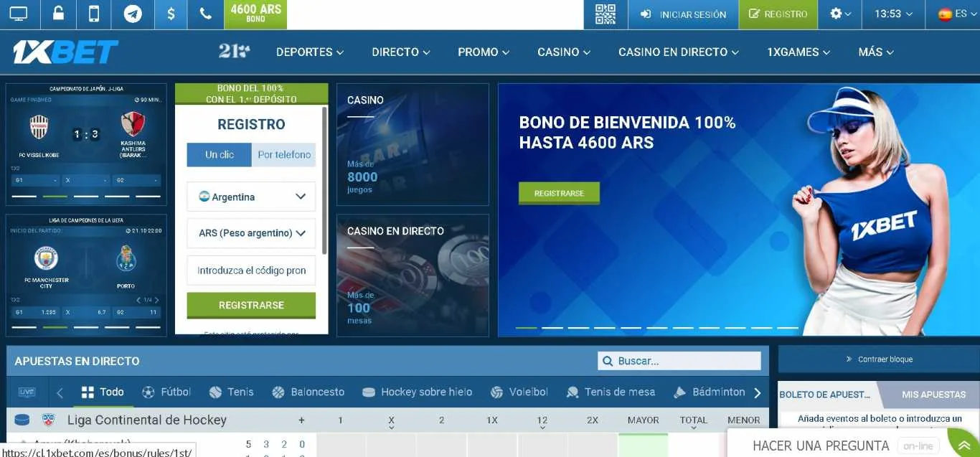980x457 pixels.
Task: Open Casino en directo menu
Action: click(679, 52)
